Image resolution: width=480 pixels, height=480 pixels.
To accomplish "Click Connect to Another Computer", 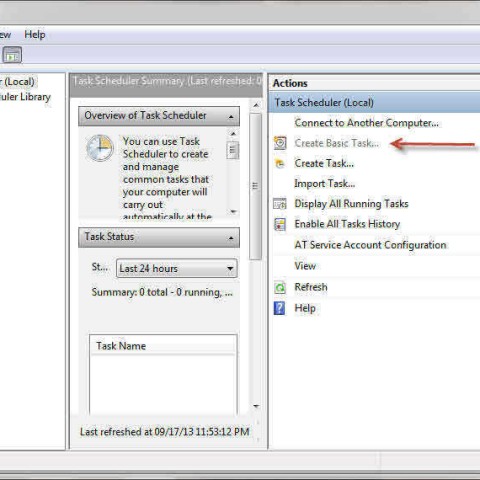I will pyautogui.click(x=366, y=123).
